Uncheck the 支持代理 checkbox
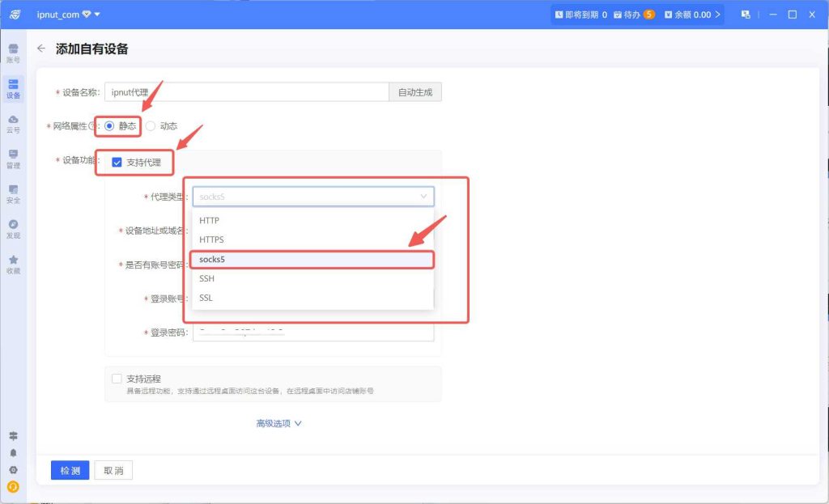Screen dimensions: 829x504 point(117,163)
